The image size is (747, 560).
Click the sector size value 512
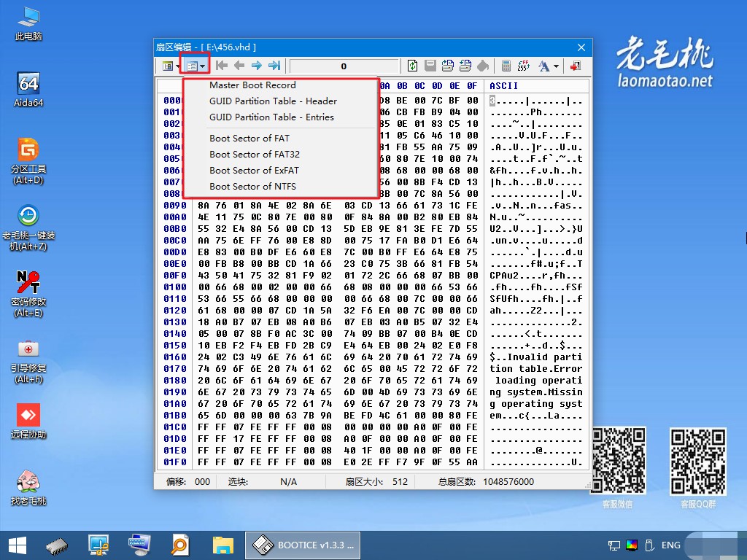coord(400,482)
